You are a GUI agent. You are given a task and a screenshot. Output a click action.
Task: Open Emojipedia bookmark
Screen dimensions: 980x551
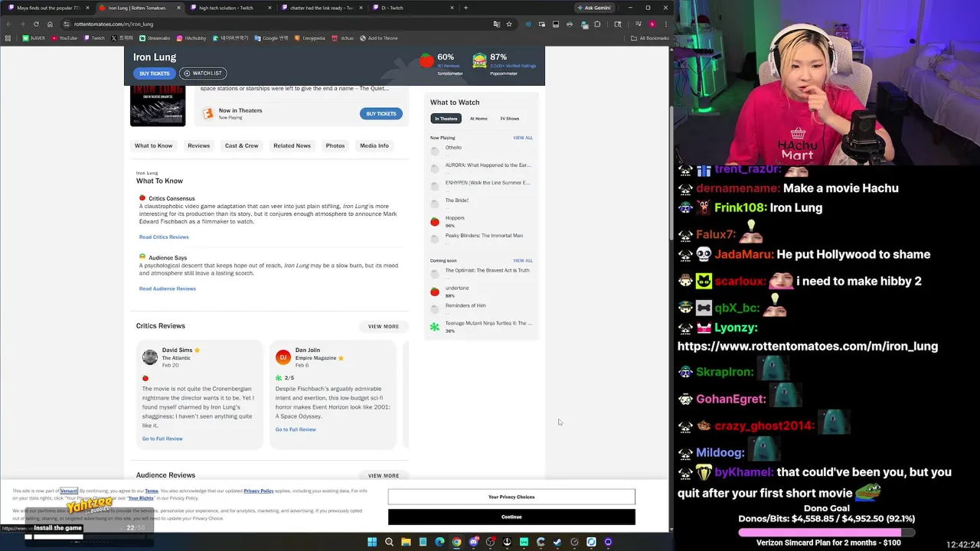(x=309, y=38)
